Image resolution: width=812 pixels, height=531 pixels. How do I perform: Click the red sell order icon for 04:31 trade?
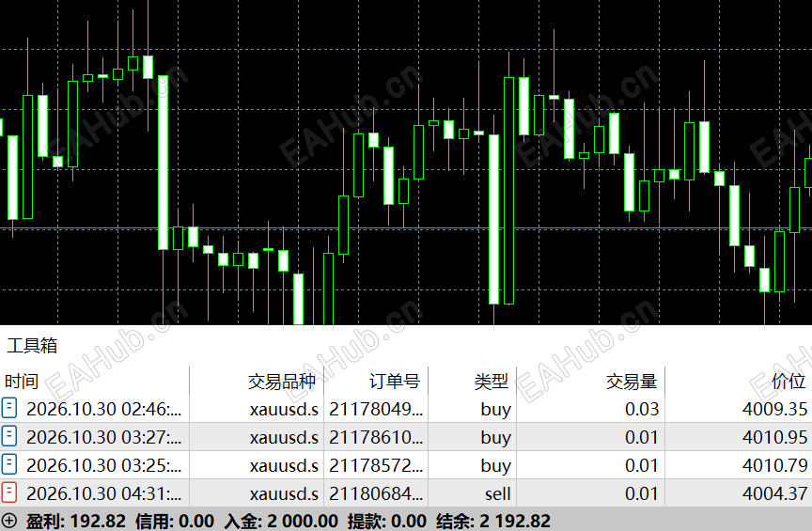pyautogui.click(x=9, y=492)
